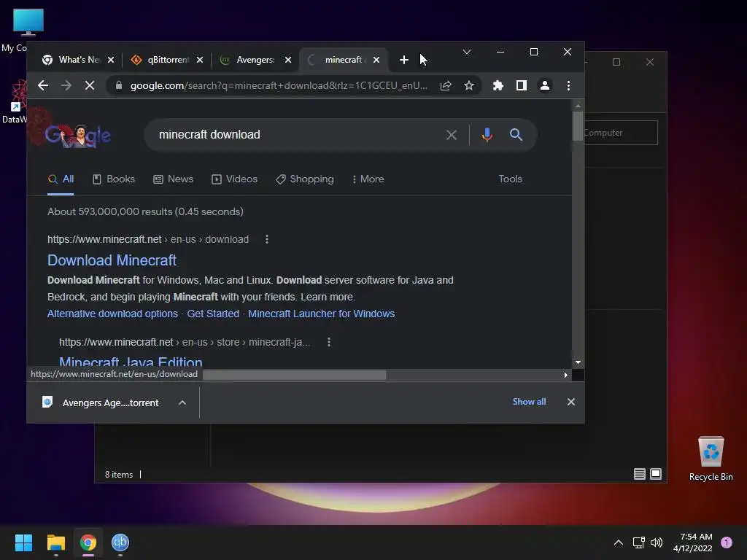The width and height of the screenshot is (747, 560).
Task: Stop loading the page
Action: pyautogui.click(x=90, y=86)
